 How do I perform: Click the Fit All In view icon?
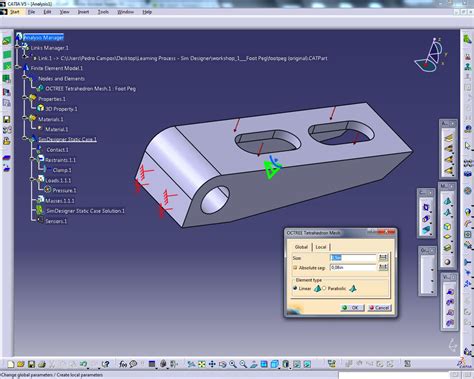click(202, 364)
